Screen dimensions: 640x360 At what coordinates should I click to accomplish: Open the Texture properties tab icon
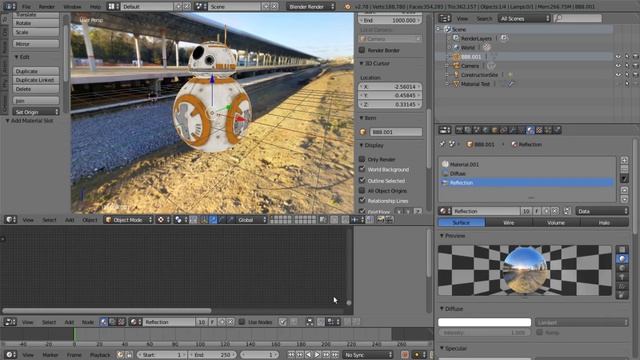tap(539, 130)
